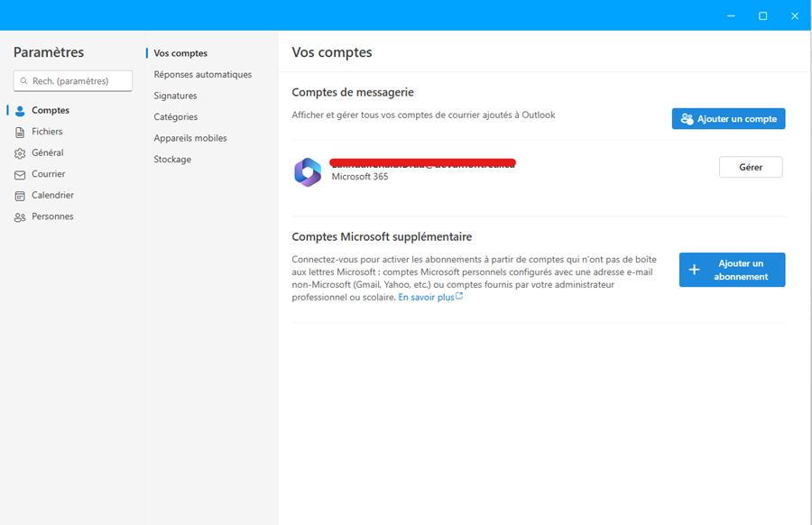Open the Catégories subsection
The image size is (812, 525).
pyautogui.click(x=176, y=117)
